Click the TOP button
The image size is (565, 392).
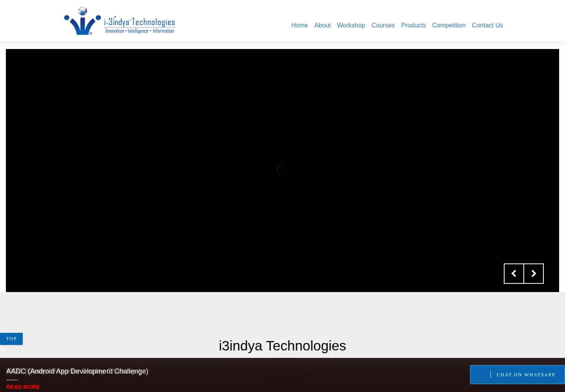[x=11, y=339]
